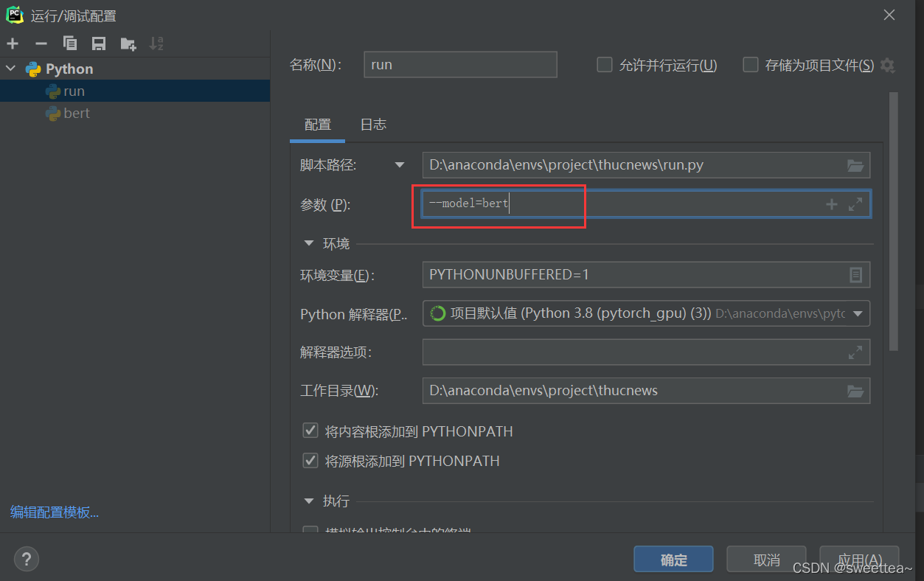
Task: Create new folder for configurations
Action: pos(128,44)
